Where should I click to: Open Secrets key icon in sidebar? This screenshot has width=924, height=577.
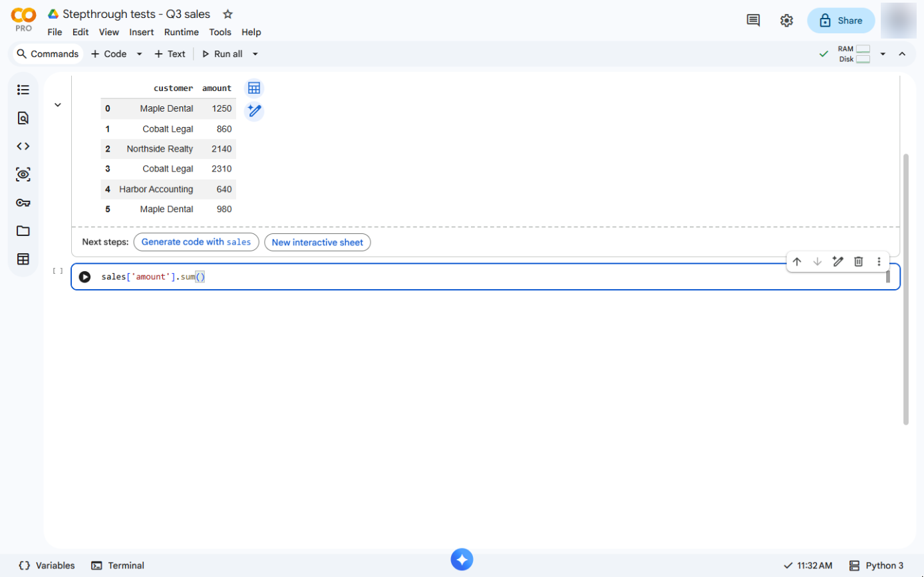click(23, 203)
